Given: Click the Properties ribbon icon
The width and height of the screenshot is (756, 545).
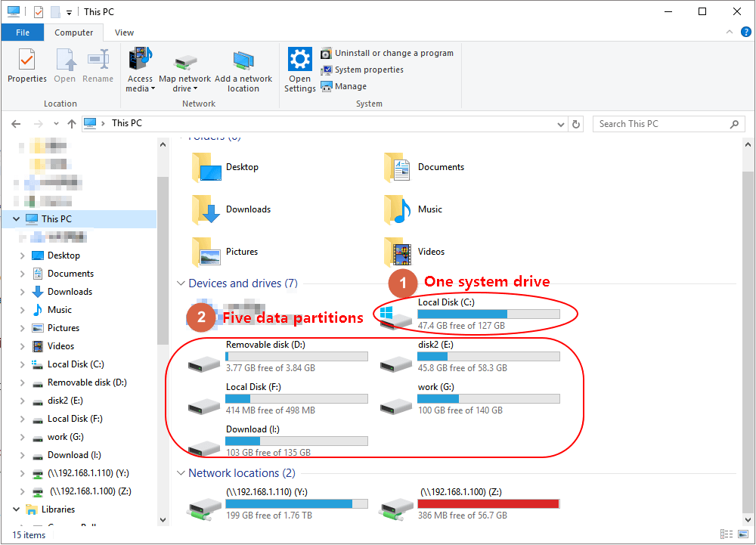Looking at the screenshot, I should click(26, 60).
